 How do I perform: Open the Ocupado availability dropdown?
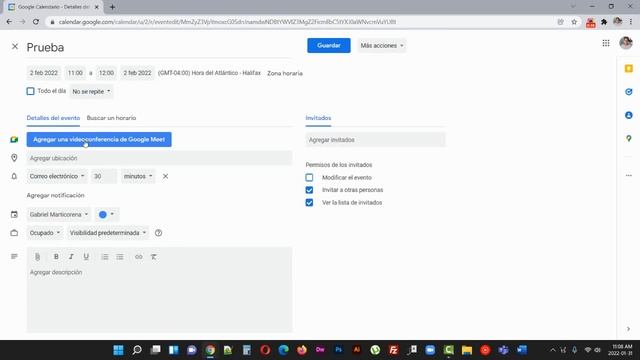(44, 233)
